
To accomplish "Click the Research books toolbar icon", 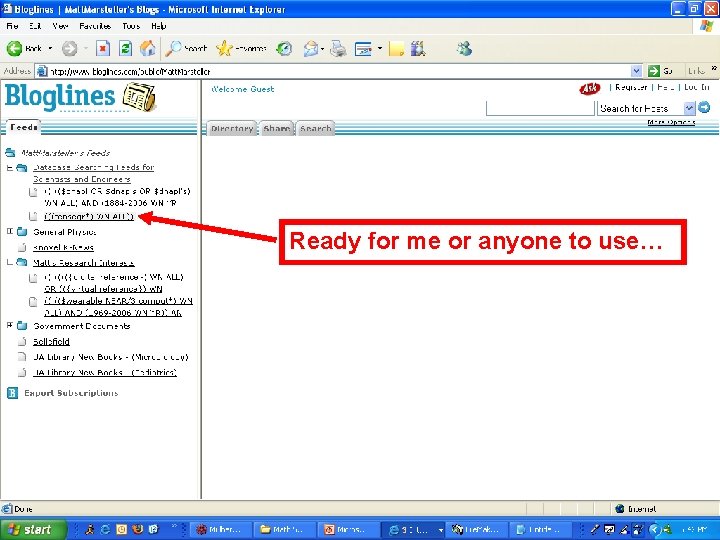I will pyautogui.click(x=418, y=48).
